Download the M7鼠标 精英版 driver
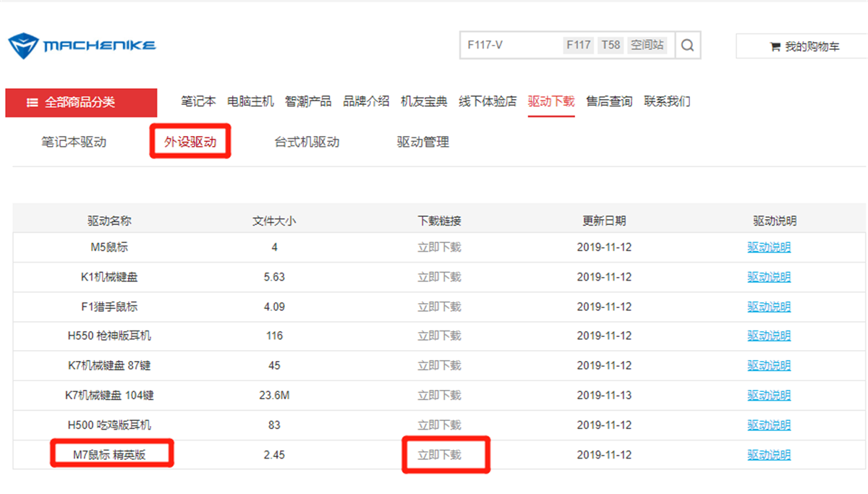 pyautogui.click(x=439, y=455)
